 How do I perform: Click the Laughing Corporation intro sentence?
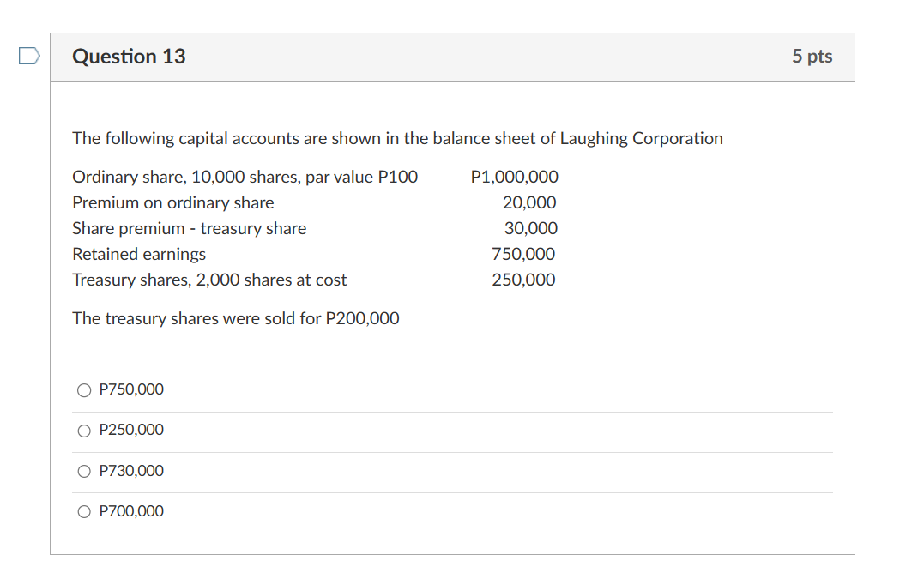point(397,138)
